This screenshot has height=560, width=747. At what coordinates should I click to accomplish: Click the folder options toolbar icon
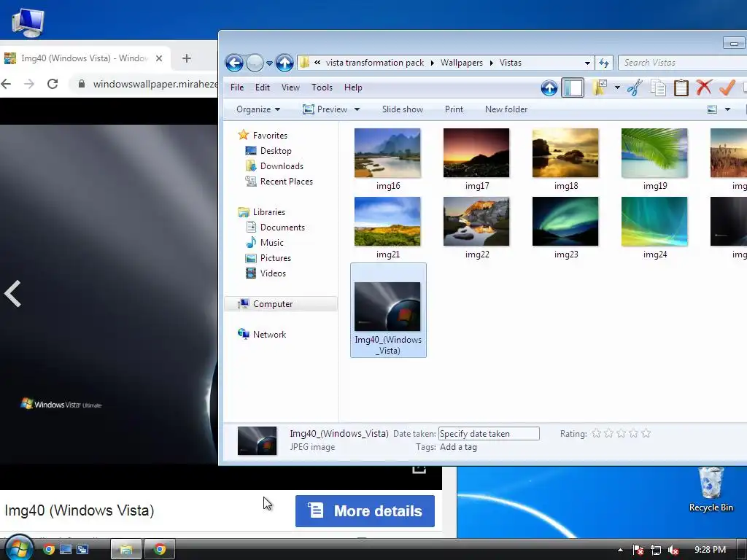pyautogui.click(x=600, y=88)
